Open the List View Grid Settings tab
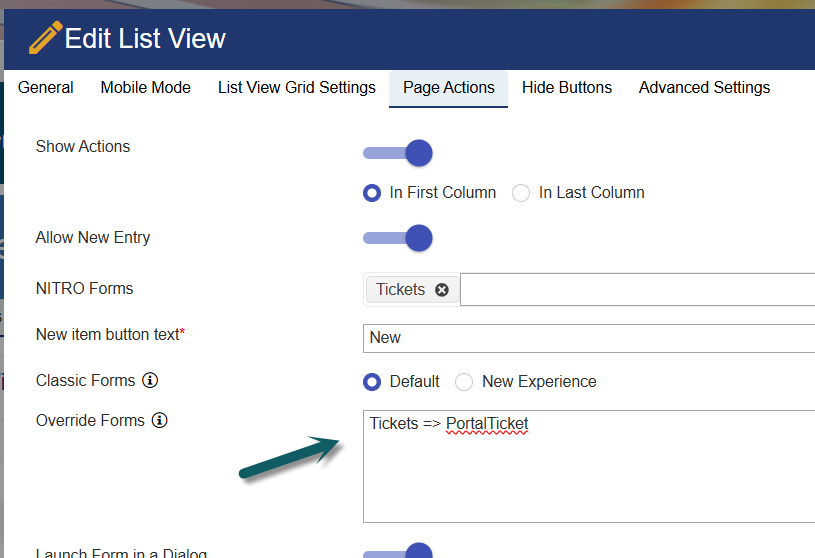The height and width of the screenshot is (558, 815). 297,88
